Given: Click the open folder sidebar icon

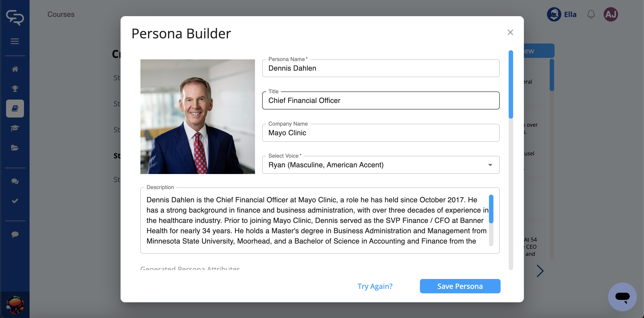Looking at the screenshot, I should click(15, 148).
